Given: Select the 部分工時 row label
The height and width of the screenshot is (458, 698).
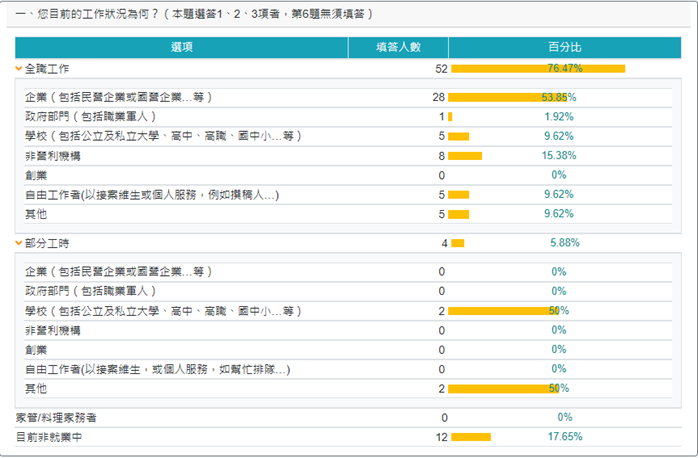Looking at the screenshot, I should [x=47, y=243].
